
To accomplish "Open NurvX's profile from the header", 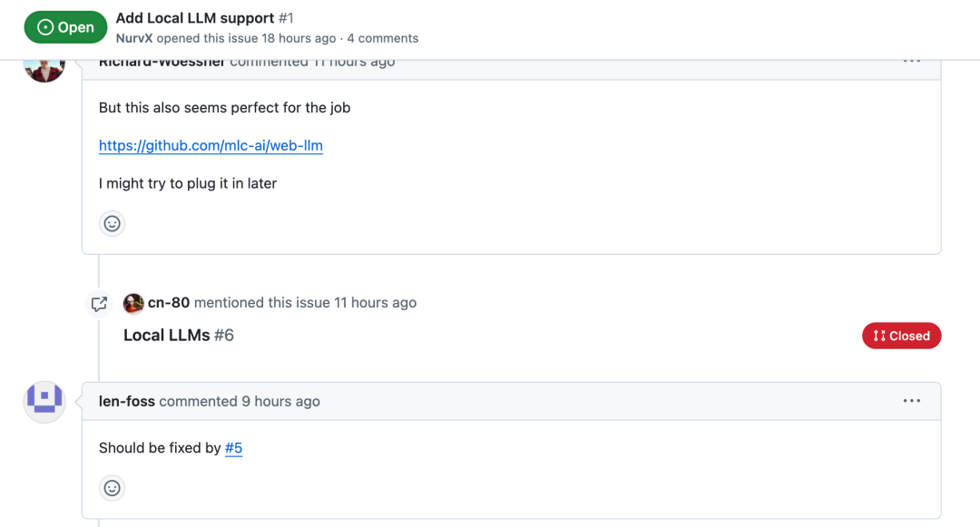I will click(133, 38).
